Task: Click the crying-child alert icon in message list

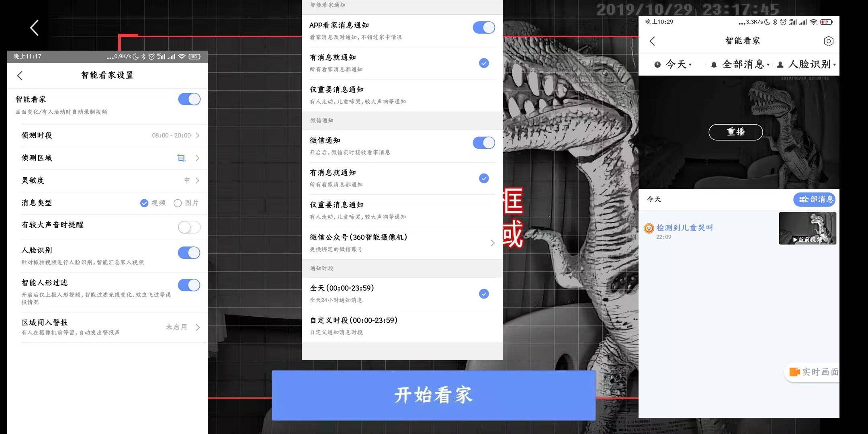Action: click(649, 228)
